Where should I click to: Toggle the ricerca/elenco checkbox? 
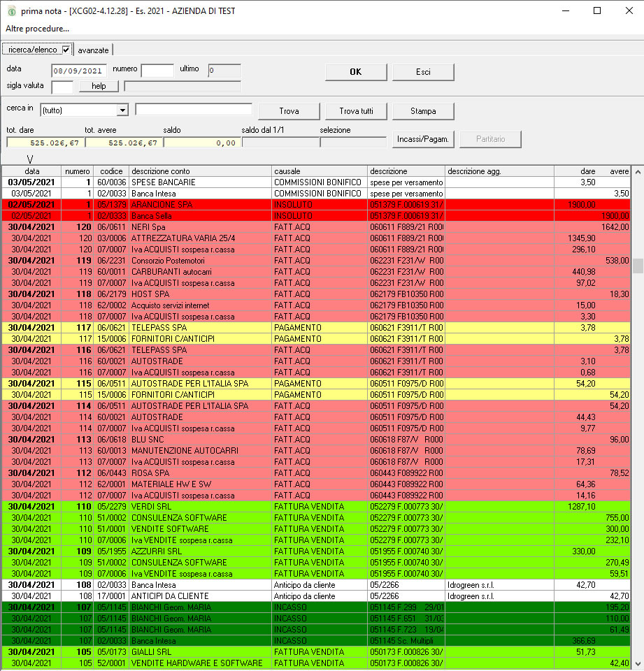66,50
